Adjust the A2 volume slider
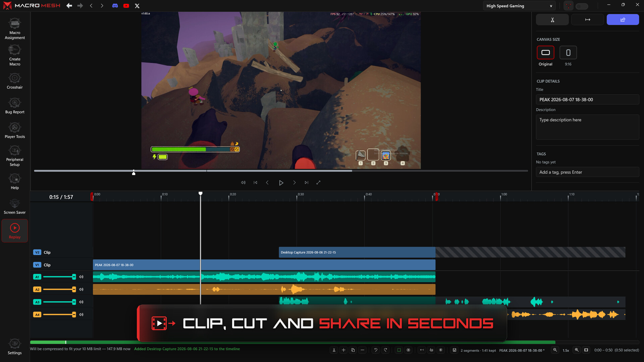Screen dimensions: 644x362 coord(60,289)
